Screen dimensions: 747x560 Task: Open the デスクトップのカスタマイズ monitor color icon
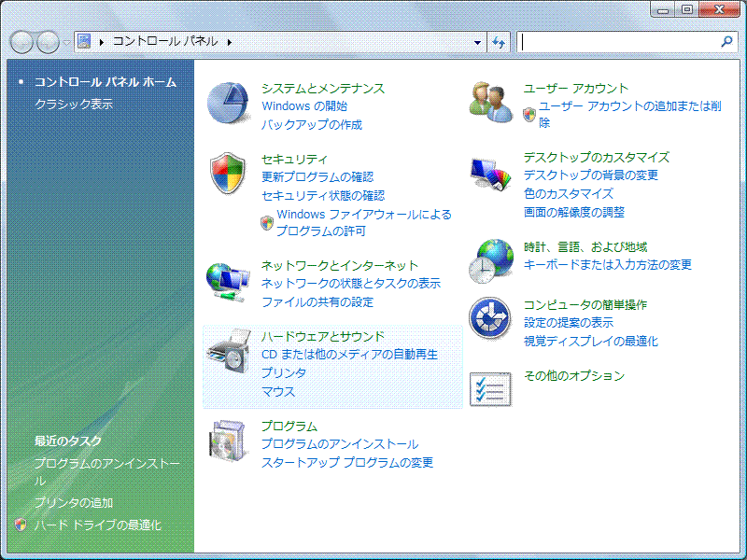click(491, 174)
